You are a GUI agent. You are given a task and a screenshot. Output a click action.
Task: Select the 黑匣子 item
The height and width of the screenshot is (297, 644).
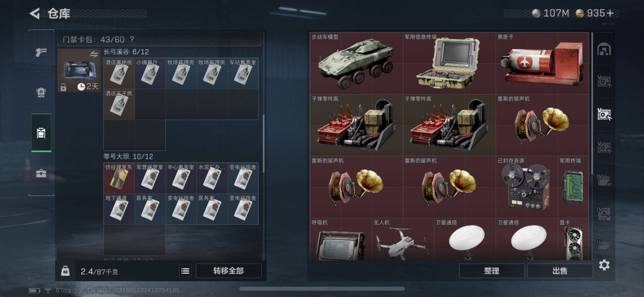[x=542, y=63]
